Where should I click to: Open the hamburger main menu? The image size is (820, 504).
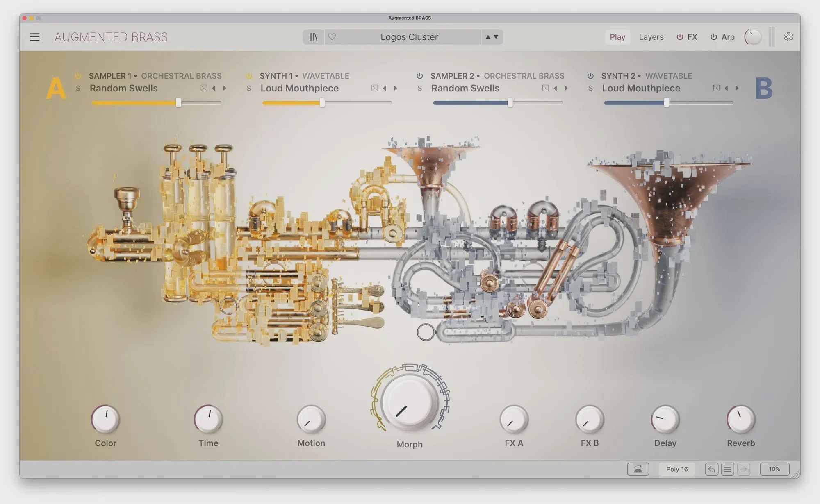pos(35,37)
